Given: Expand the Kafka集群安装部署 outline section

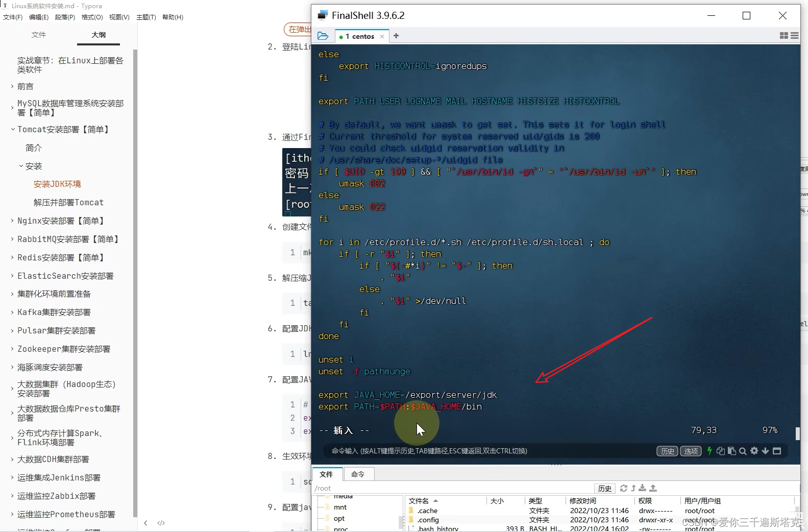Looking at the screenshot, I should pos(12,312).
